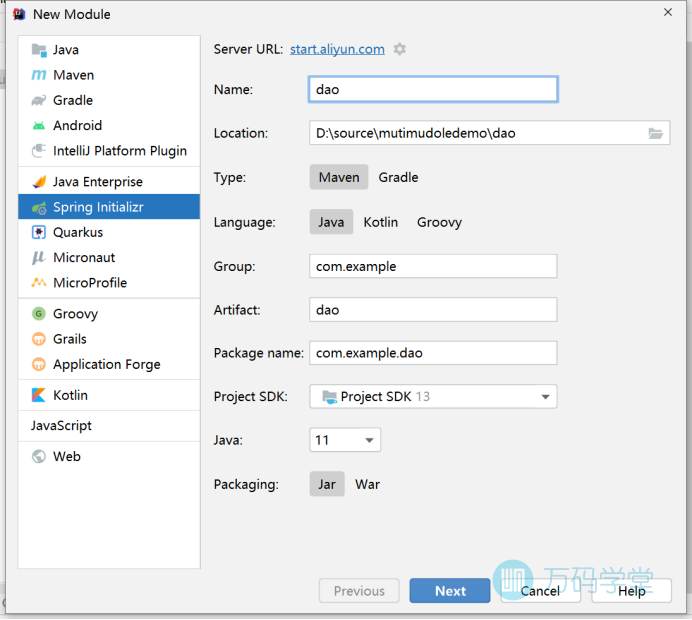Switch project type to Gradle
The height and width of the screenshot is (620, 692).
tap(398, 177)
